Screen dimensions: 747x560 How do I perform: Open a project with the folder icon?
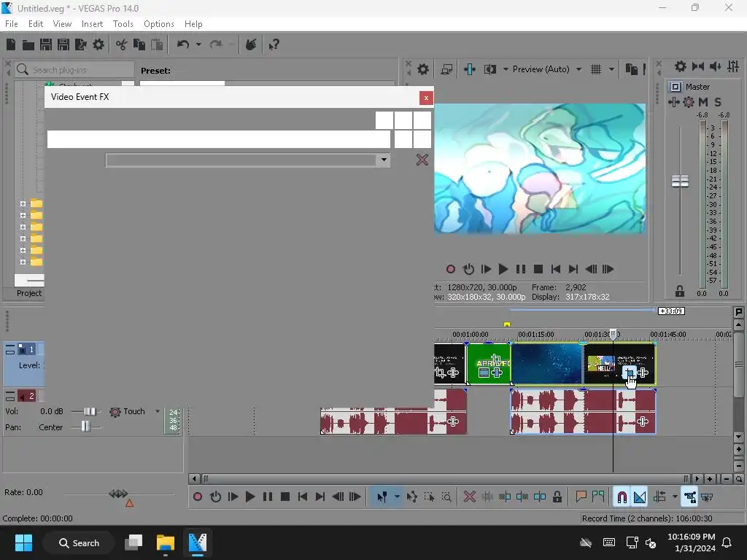point(28,44)
